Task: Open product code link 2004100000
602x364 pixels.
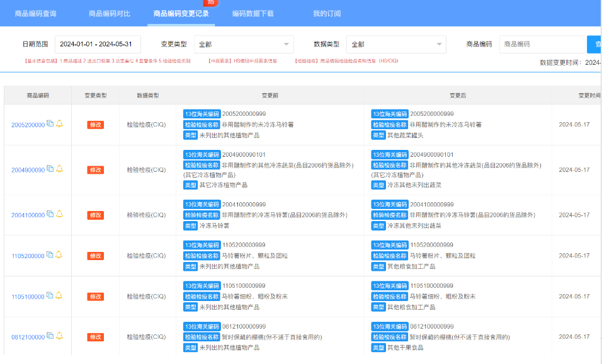Action: click(28, 215)
